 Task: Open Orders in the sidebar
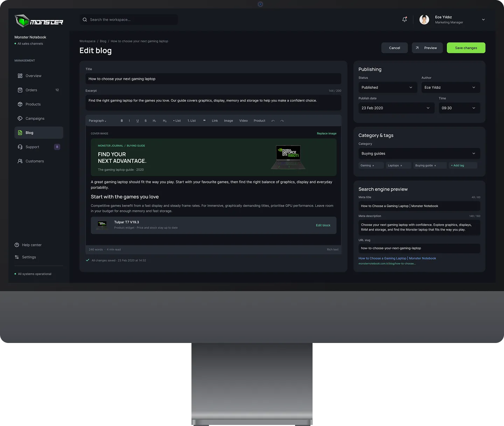39,90
